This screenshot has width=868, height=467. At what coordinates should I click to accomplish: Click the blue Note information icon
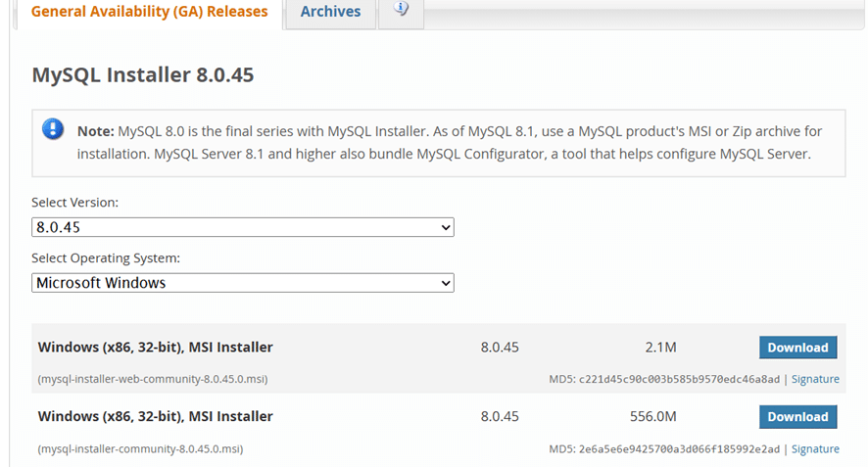click(52, 130)
